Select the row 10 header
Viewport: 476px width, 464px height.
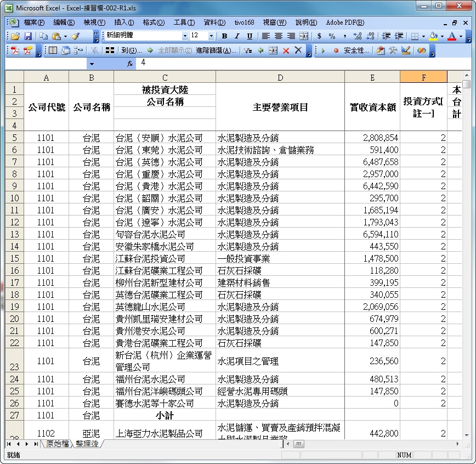pyautogui.click(x=15, y=198)
